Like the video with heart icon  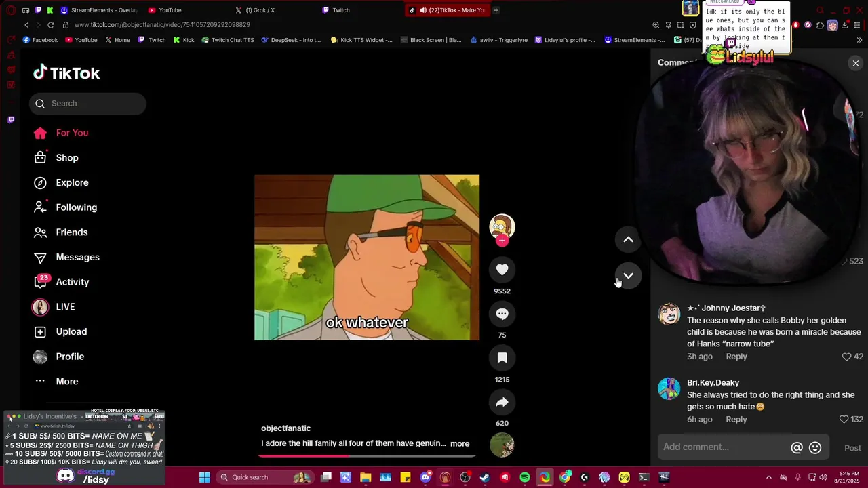coord(502,270)
